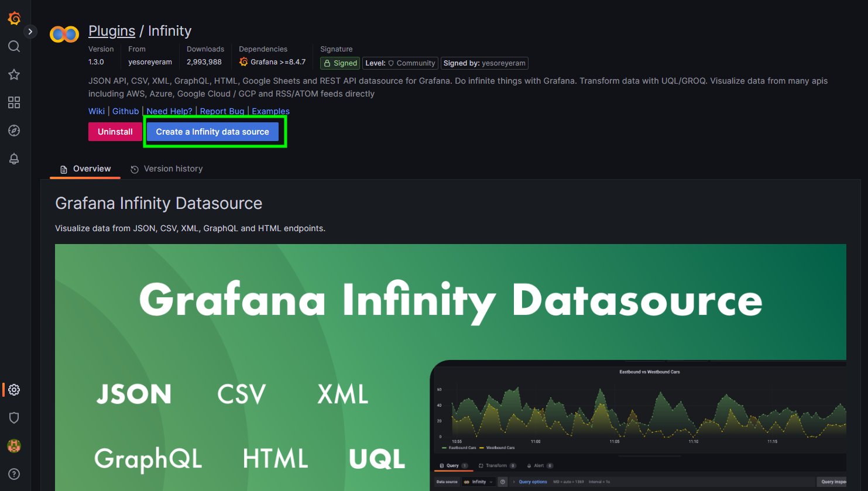The image size is (868, 491).
Task: Click the Signed signature badge
Action: (x=340, y=63)
